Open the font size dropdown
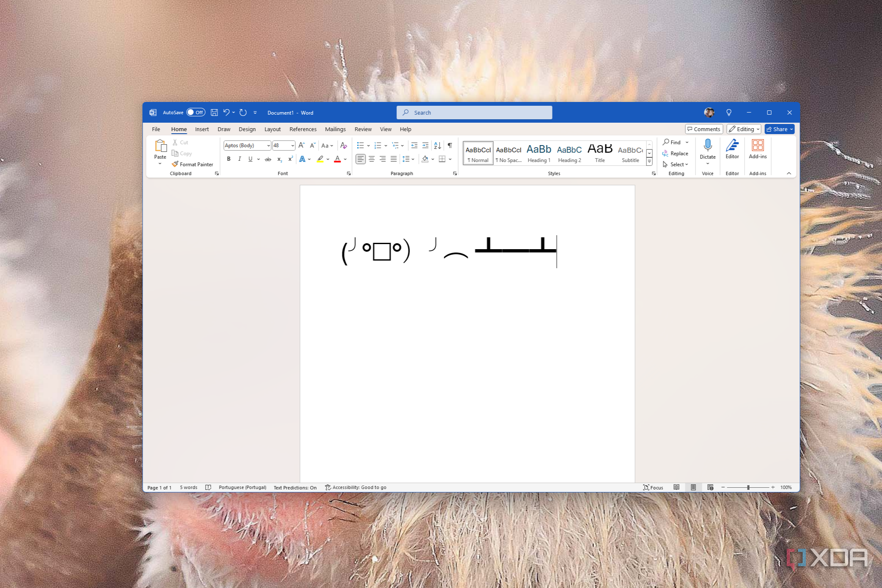Viewport: 882px width, 588px height. [x=292, y=146]
